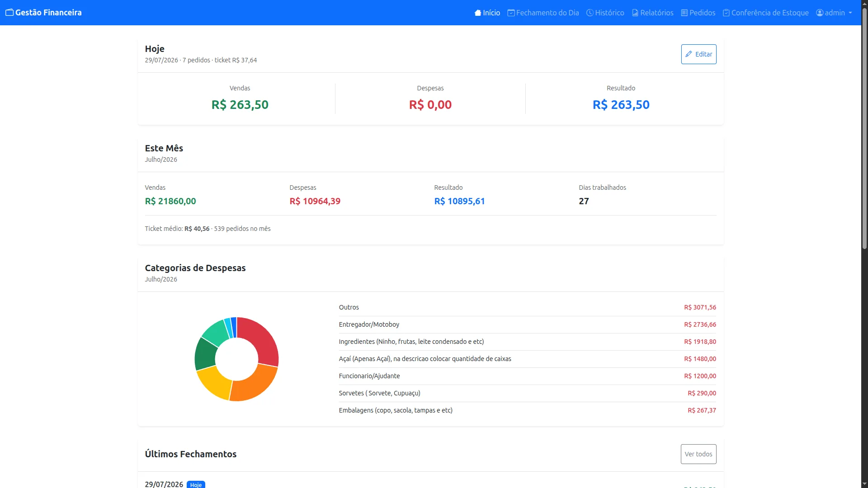Click monthly Resultado value R$ 10895,61
Screen dimensions: 868x488
(x=459, y=201)
